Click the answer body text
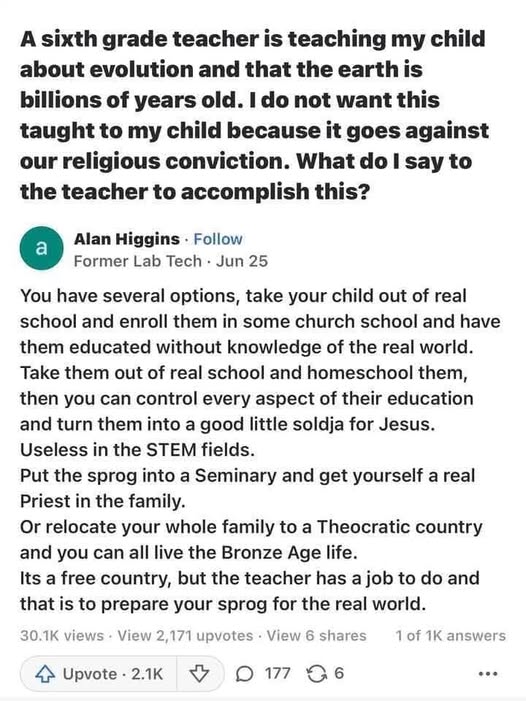526x701 pixels. click(x=260, y=450)
